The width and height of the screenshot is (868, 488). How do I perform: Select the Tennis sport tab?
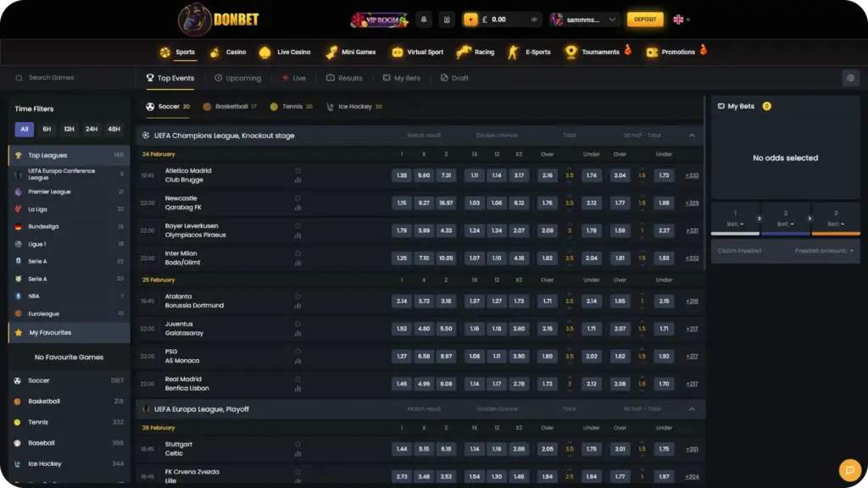(x=292, y=106)
